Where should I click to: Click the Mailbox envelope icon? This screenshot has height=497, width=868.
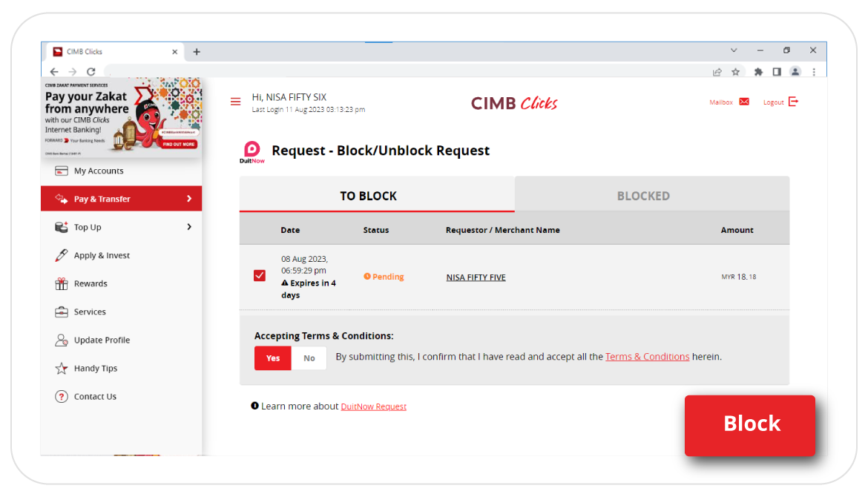[x=744, y=102]
